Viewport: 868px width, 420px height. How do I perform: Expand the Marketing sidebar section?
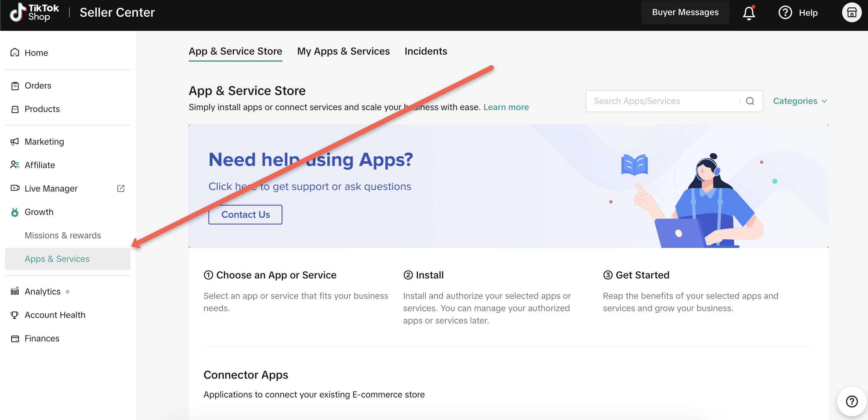click(44, 142)
